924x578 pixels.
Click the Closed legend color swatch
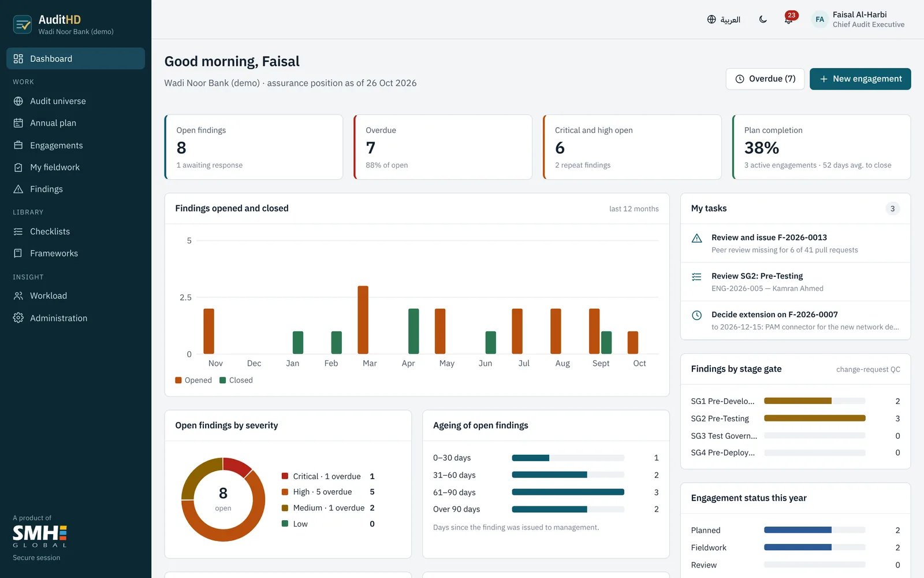tap(223, 380)
